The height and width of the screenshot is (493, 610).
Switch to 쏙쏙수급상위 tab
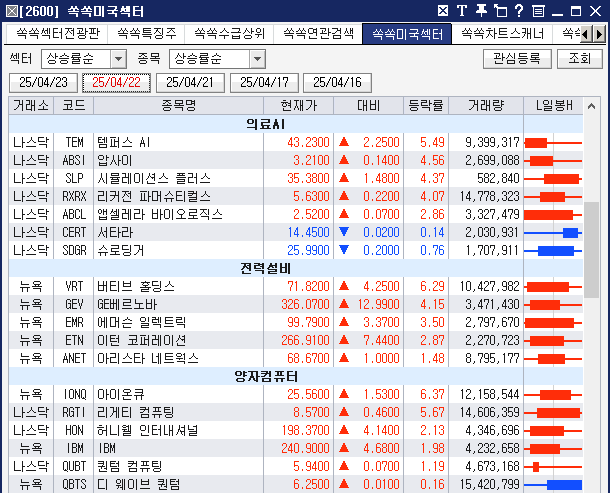click(229, 33)
